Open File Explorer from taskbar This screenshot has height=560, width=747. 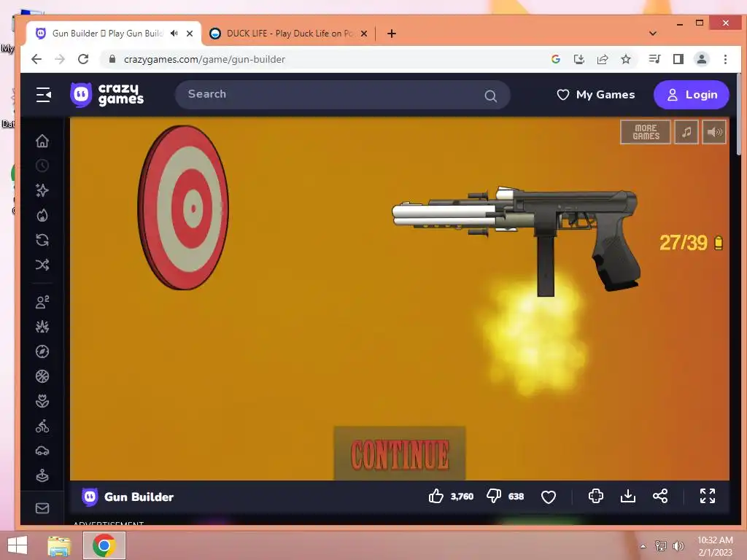(x=59, y=545)
